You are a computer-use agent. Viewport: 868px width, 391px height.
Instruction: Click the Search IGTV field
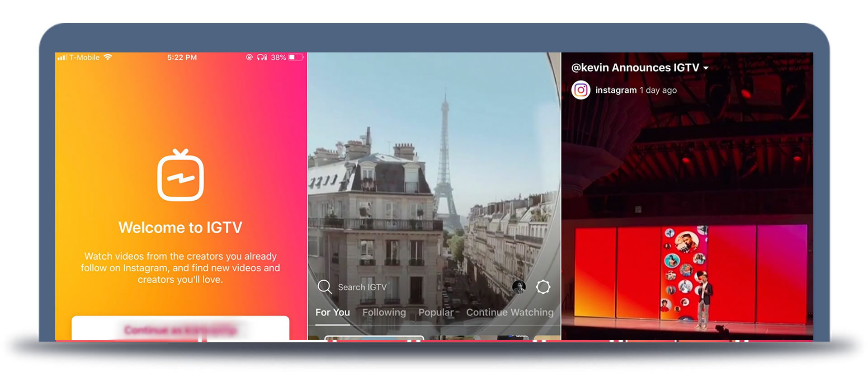362,287
